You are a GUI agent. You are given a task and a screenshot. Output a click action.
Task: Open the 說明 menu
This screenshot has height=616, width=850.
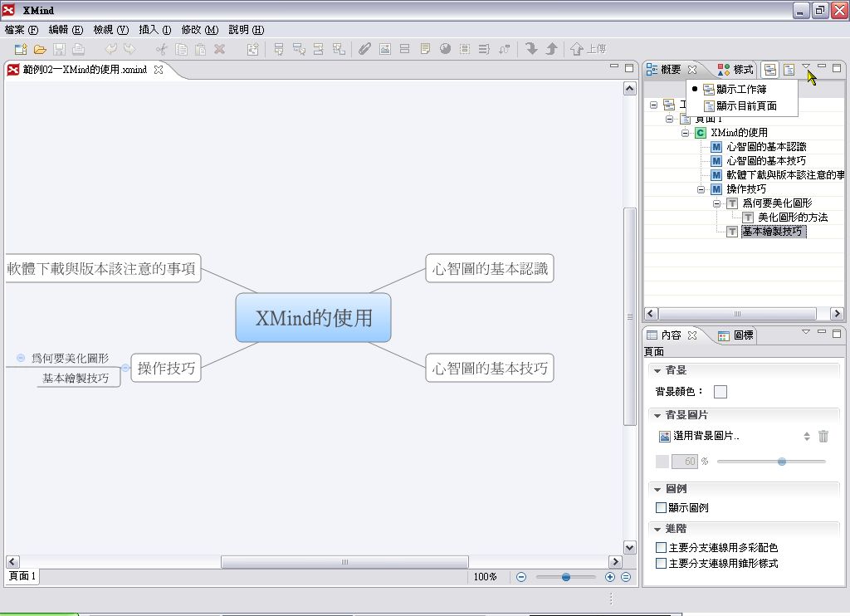click(246, 30)
